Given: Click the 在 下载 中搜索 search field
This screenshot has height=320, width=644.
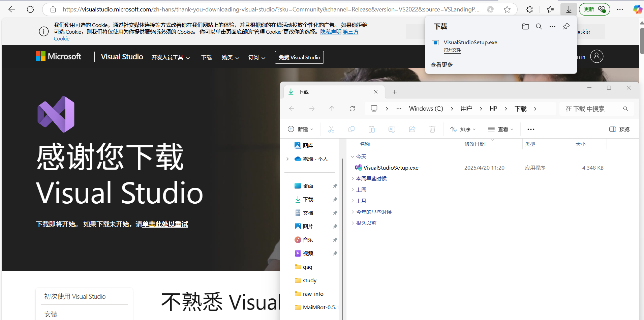Looking at the screenshot, I should (x=596, y=109).
